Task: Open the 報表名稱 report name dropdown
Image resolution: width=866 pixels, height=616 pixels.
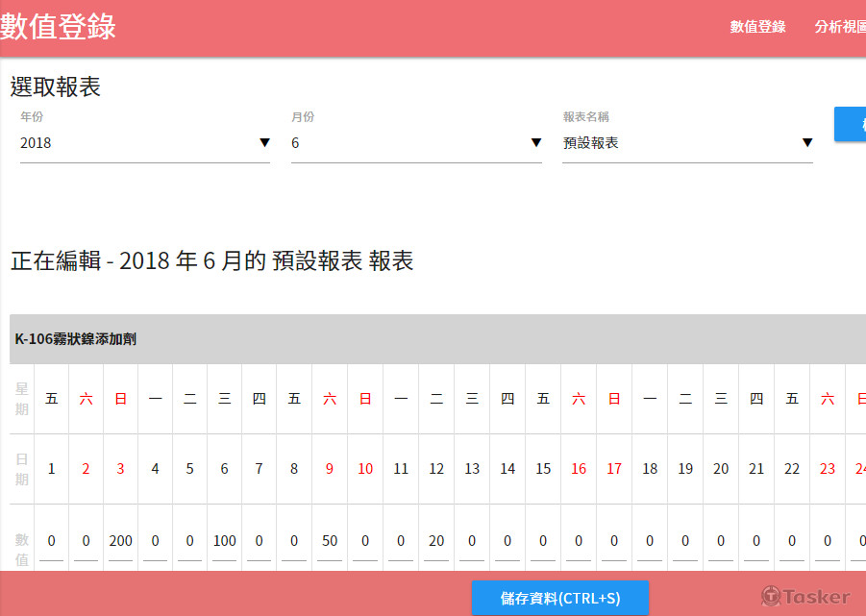Action: click(x=687, y=143)
